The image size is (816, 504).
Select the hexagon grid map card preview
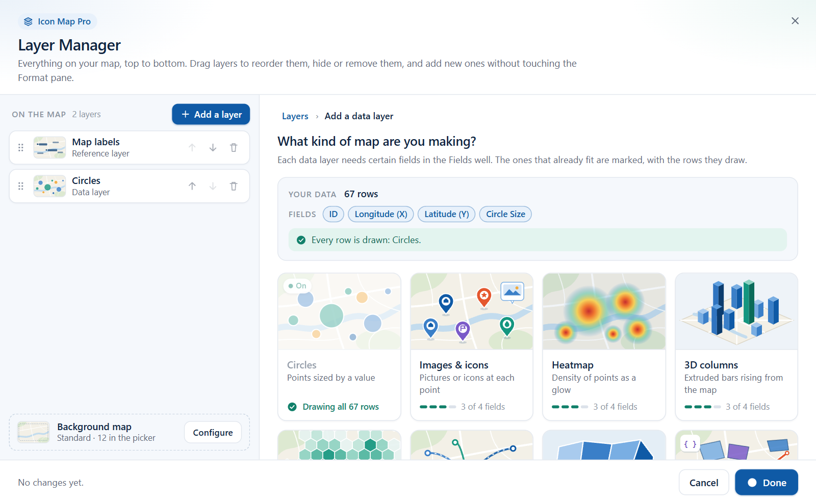pyautogui.click(x=339, y=445)
